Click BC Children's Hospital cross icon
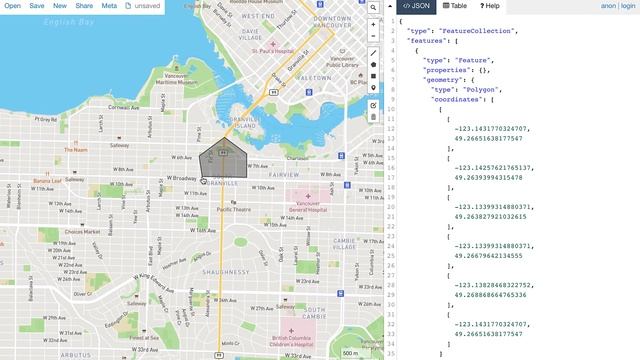This screenshot has height=360, width=640. [291, 331]
